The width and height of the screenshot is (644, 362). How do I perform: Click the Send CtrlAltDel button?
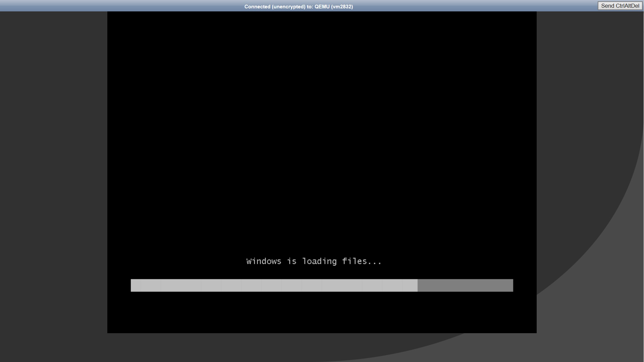coord(620,6)
